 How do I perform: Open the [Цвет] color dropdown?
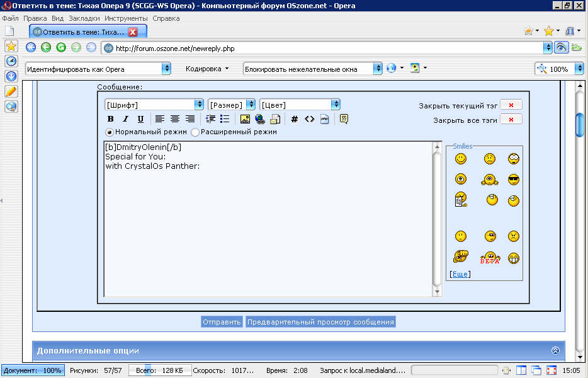point(300,105)
